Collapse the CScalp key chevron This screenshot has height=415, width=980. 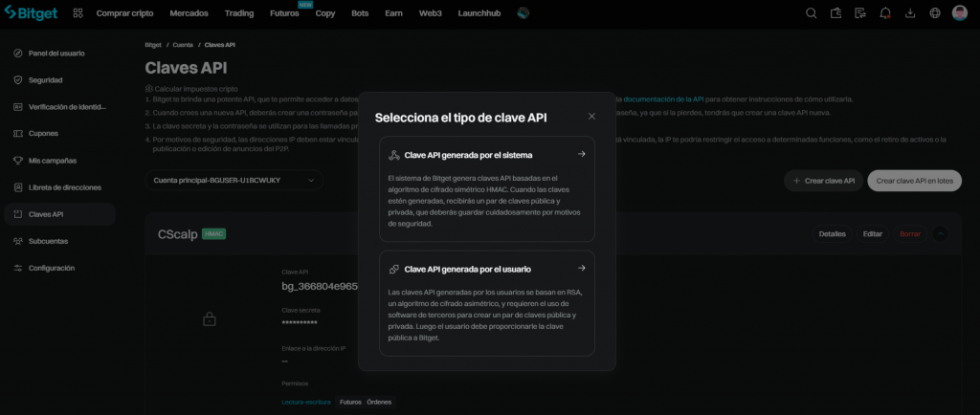940,234
